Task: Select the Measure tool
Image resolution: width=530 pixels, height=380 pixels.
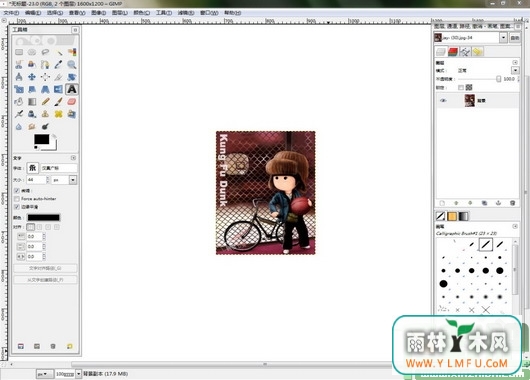Action: [x=19, y=77]
